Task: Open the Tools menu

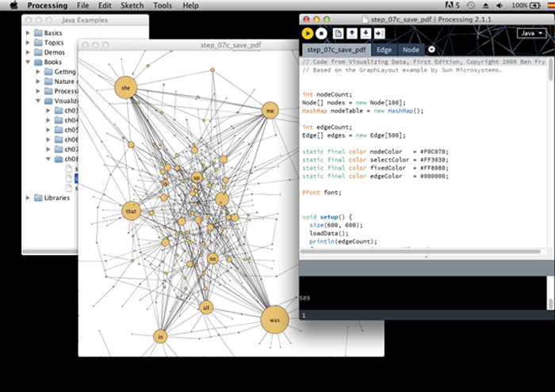Action: 163,6
